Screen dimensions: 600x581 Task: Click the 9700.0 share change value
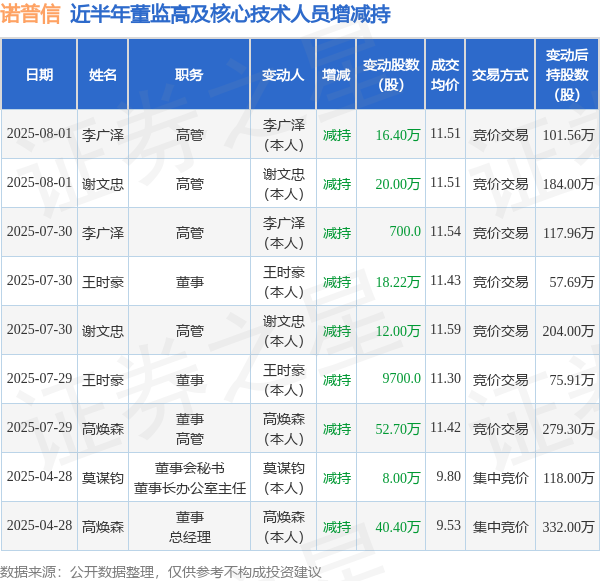tap(401, 379)
